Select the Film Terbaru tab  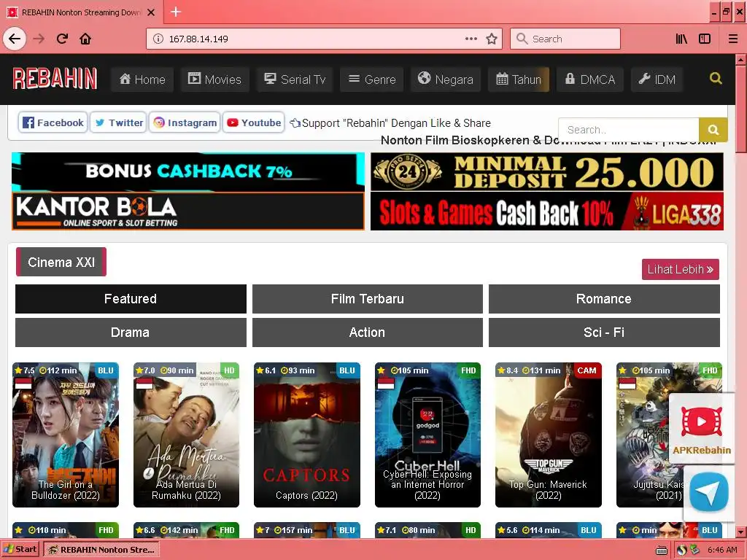coord(368,298)
